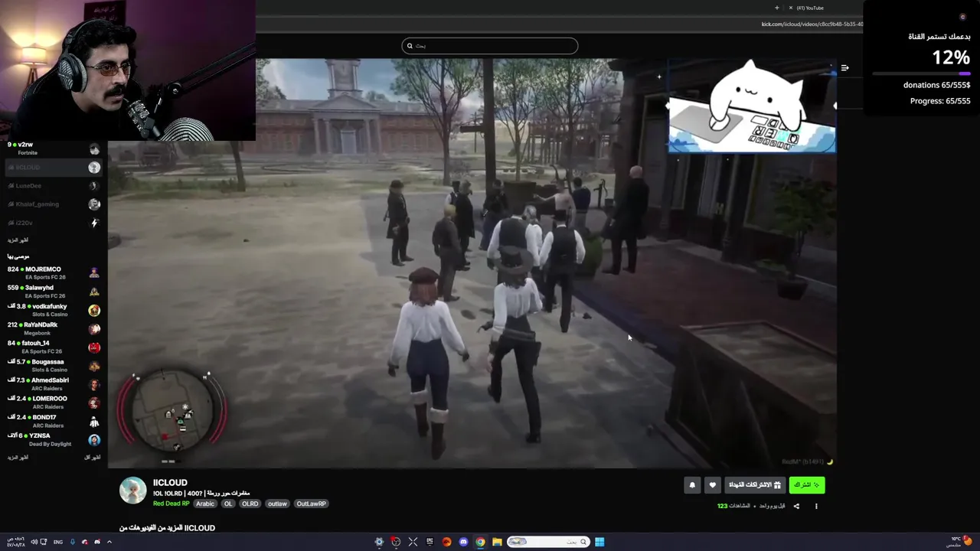The height and width of the screenshot is (551, 980).
Task: Click IICLOUD avatar in sidebar list
Action: coord(94,168)
